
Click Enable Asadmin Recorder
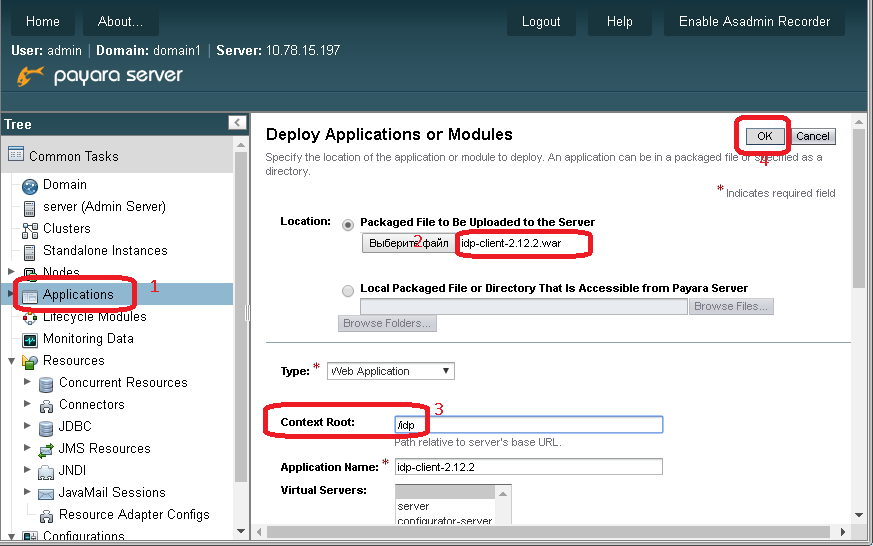point(754,22)
